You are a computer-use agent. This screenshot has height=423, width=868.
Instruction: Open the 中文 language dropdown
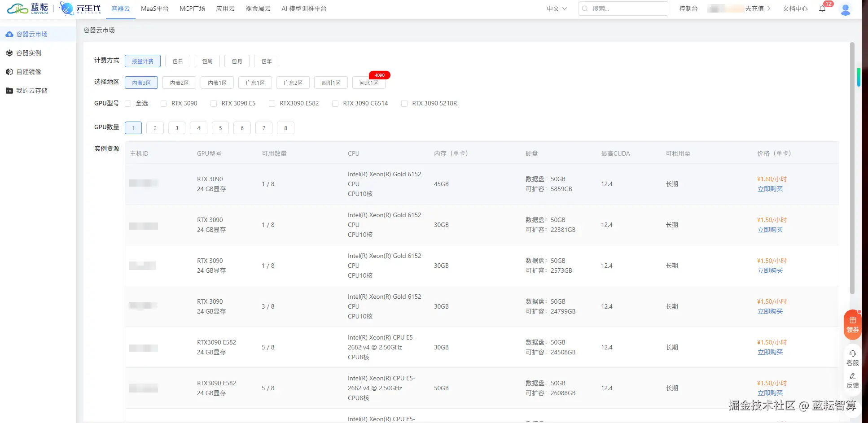pyautogui.click(x=557, y=9)
